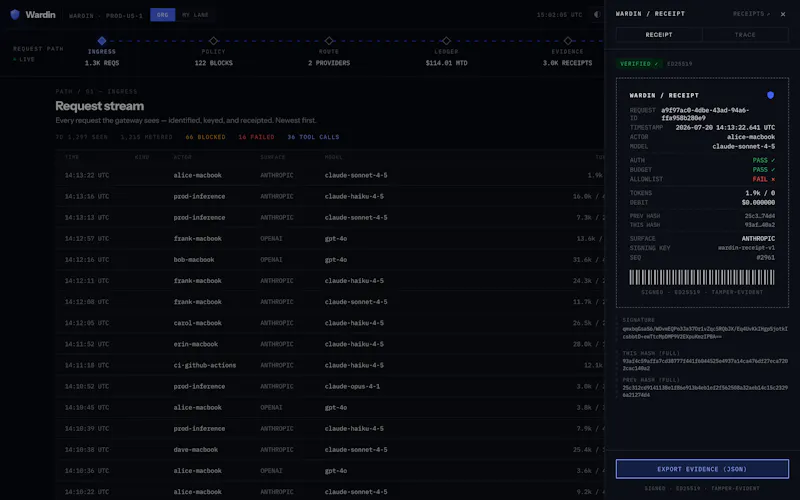Click the Policy diamond path marker
800x500 pixels.
pos(213,41)
